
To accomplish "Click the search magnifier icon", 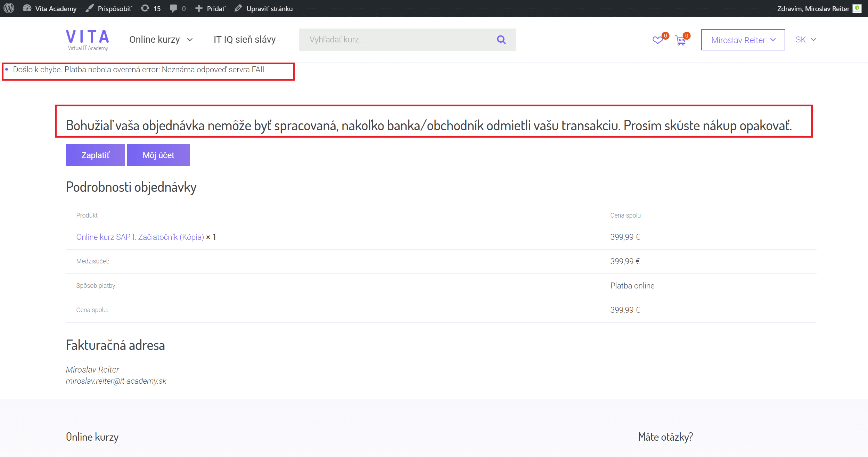I will click(501, 40).
